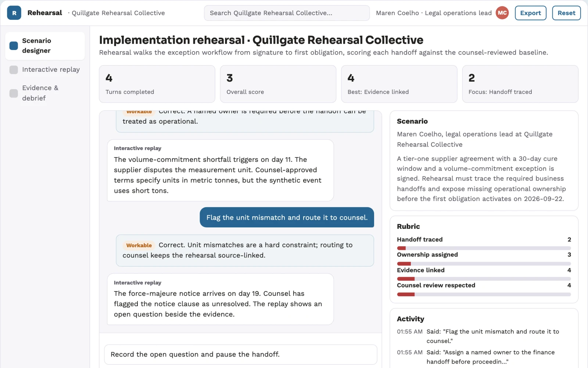This screenshot has height=368, width=588.
Task: Click the 'Quillgate Rehearsal Collective' header breadcrumb
Action: click(118, 13)
